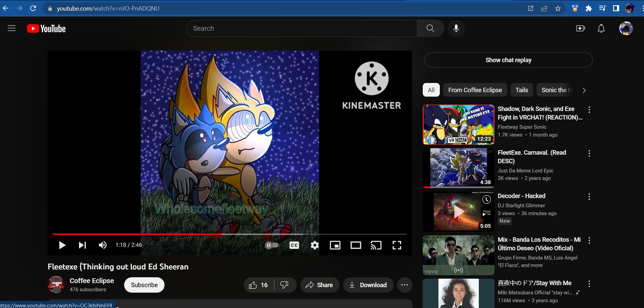Click Show chat replay button
644x308 pixels.
click(508, 60)
